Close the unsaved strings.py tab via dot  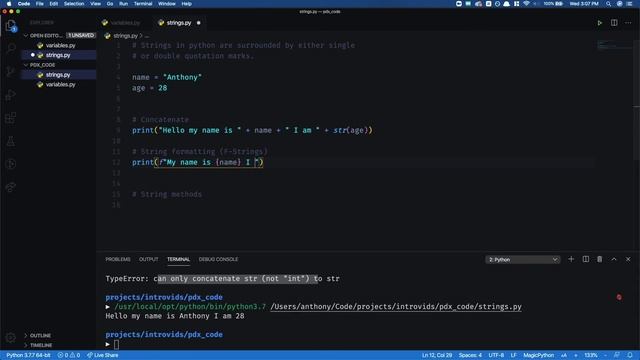[199, 23]
